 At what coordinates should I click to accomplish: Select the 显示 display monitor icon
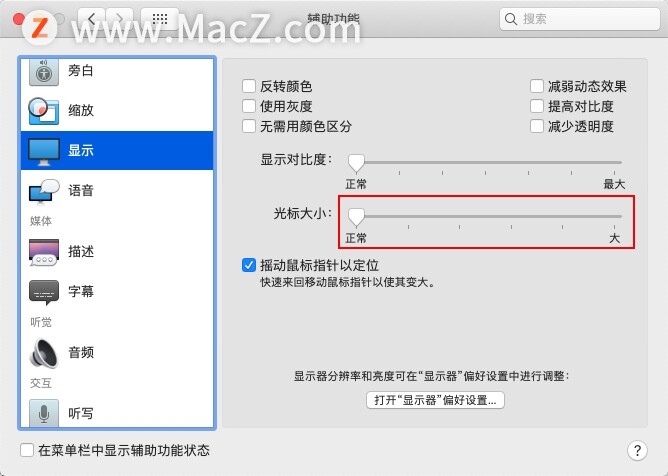coord(44,151)
